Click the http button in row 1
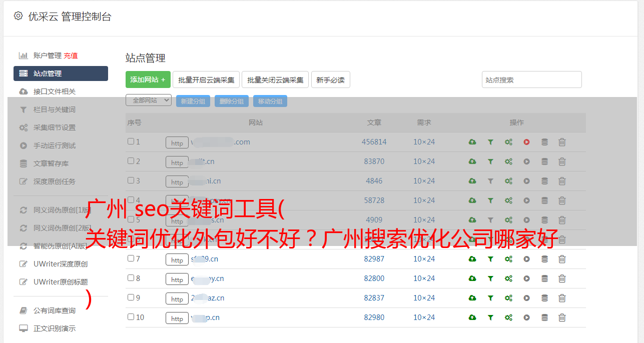644x343 pixels. coord(177,143)
